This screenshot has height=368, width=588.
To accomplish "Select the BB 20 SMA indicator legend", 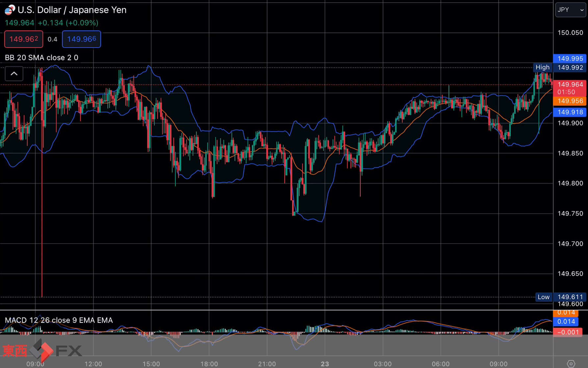I will click(41, 58).
